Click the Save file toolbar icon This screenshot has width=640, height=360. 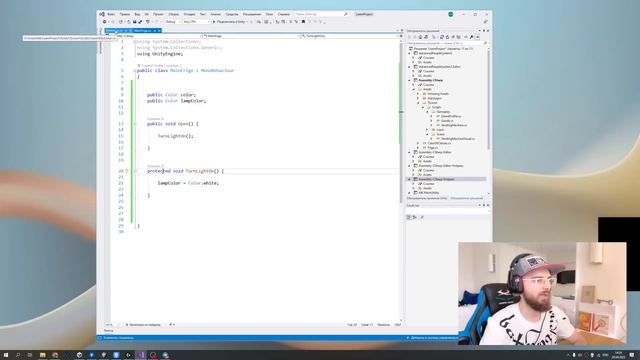click(134, 22)
